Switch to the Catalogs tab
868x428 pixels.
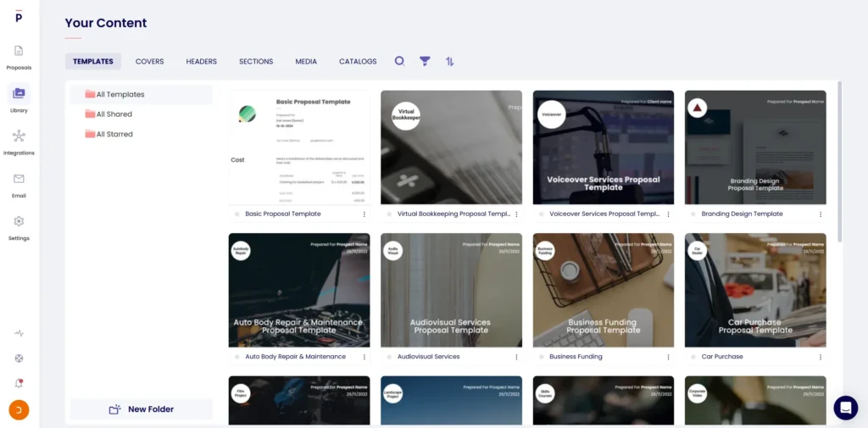[358, 61]
